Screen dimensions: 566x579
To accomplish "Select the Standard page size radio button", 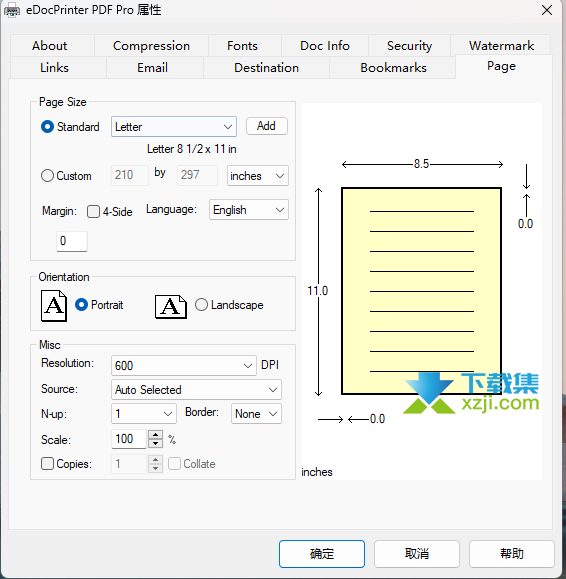I will click(x=47, y=127).
